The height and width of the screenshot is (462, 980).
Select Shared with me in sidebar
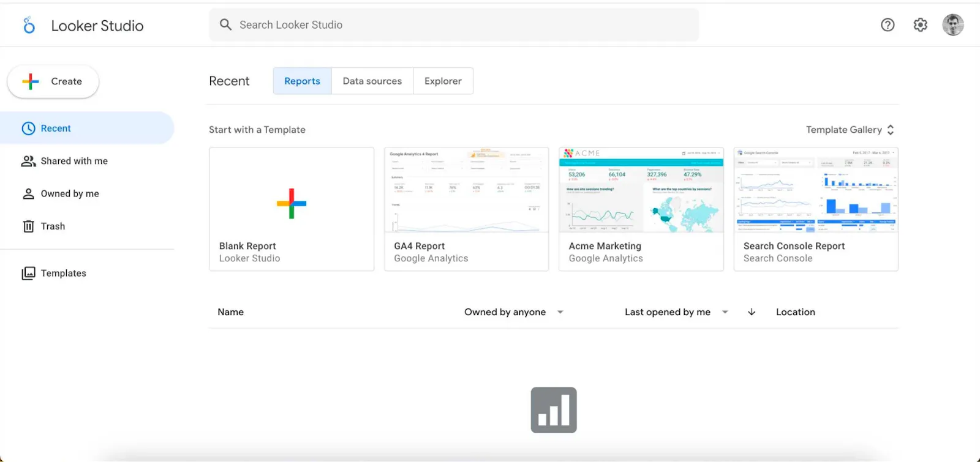[87, 161]
